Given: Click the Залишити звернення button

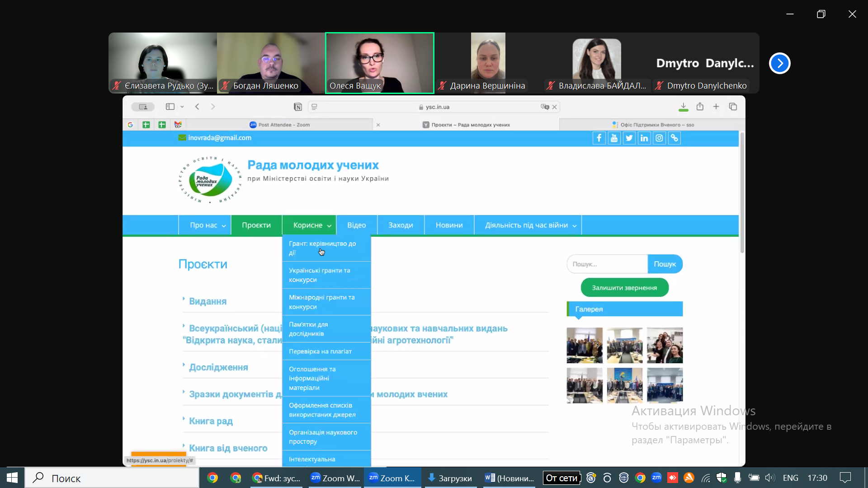Looking at the screenshot, I should (x=624, y=288).
